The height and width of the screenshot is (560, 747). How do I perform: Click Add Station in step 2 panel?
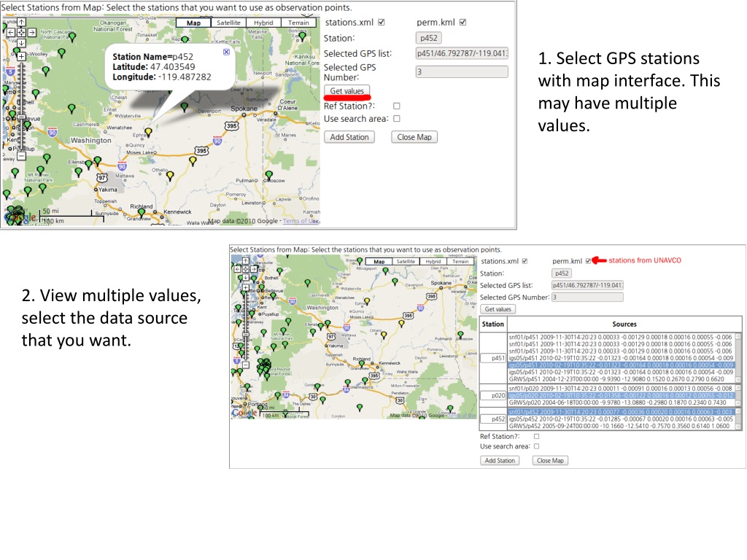point(500,461)
